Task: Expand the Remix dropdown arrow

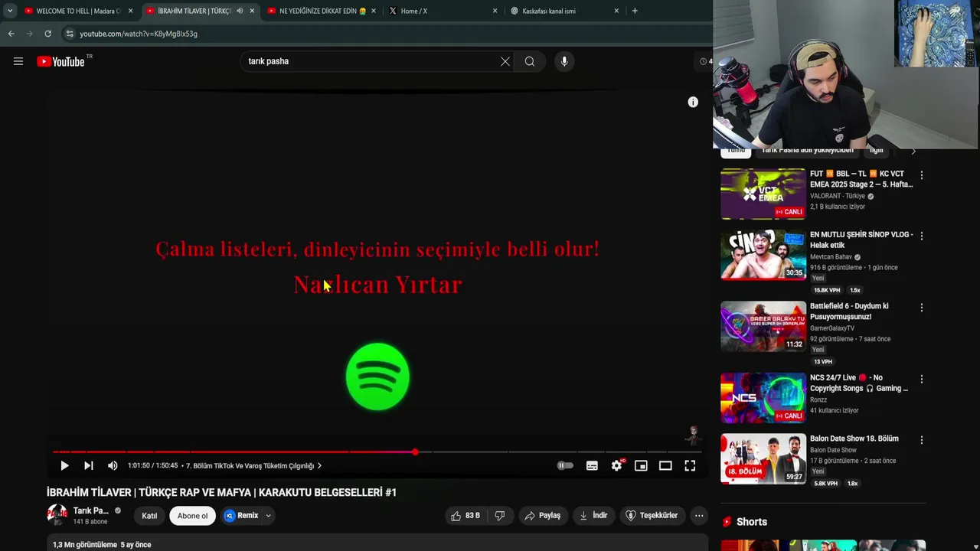Action: (268, 516)
